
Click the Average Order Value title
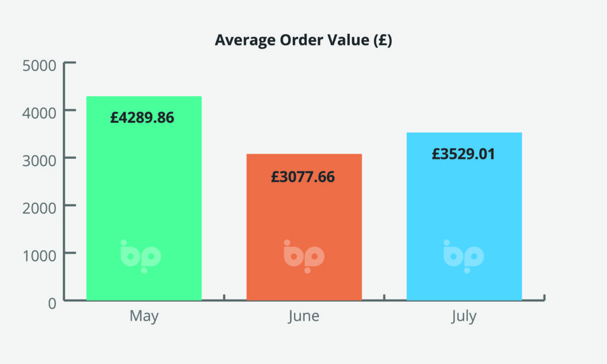[x=303, y=40]
